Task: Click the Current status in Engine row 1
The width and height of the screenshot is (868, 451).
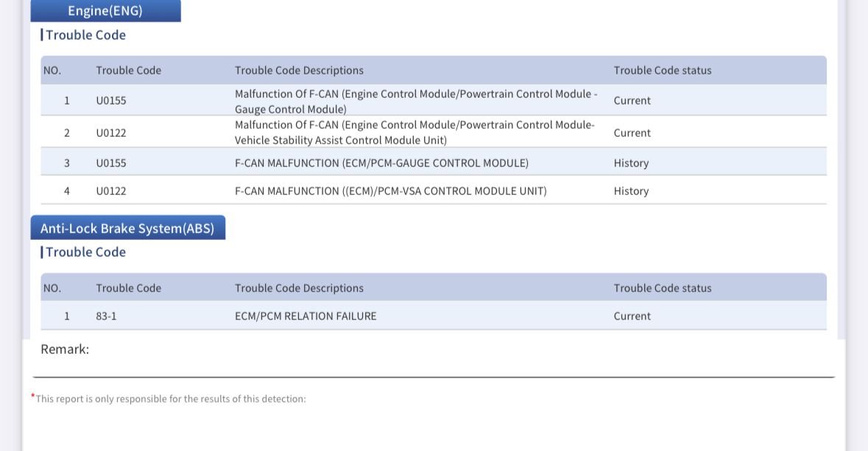Action: pos(632,101)
